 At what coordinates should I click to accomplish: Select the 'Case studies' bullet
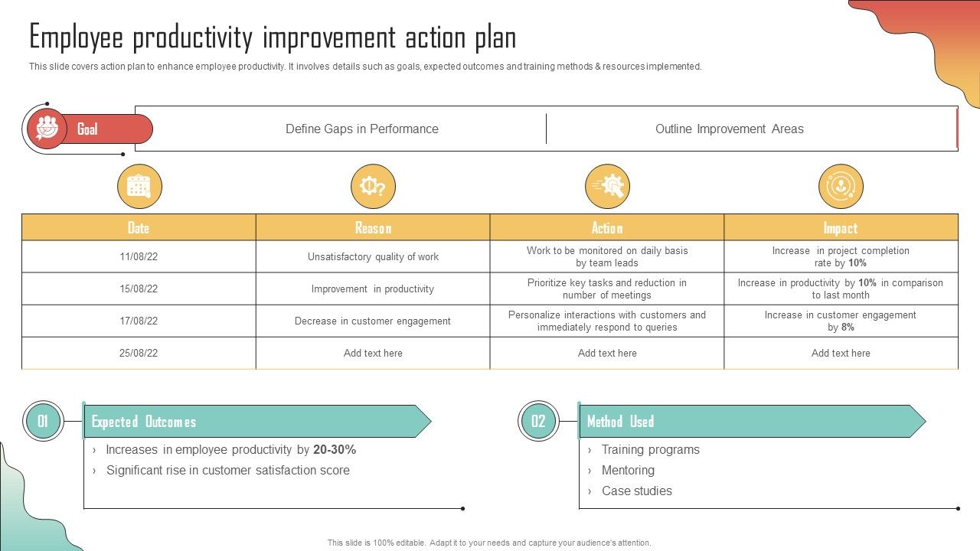pyautogui.click(x=630, y=491)
